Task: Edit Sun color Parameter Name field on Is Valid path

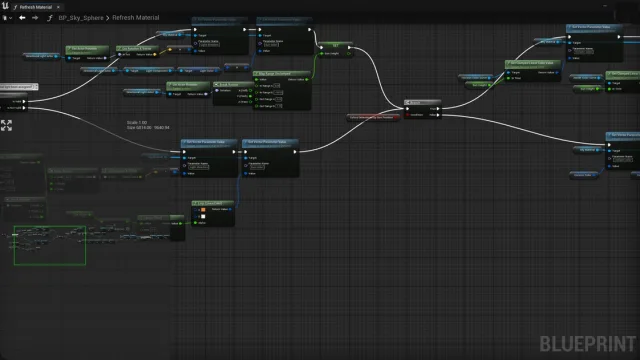Action: (271, 45)
